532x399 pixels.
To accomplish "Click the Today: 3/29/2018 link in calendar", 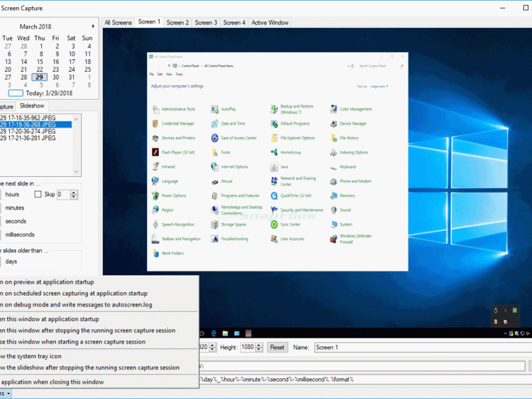I will coord(49,93).
